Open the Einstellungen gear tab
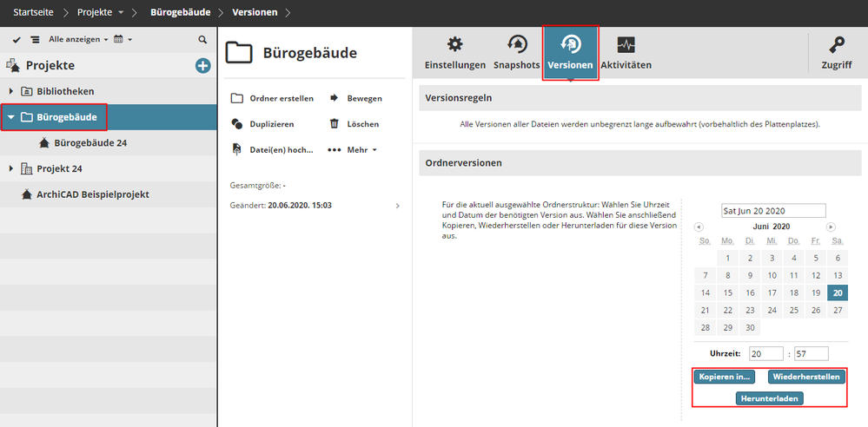 (455, 54)
